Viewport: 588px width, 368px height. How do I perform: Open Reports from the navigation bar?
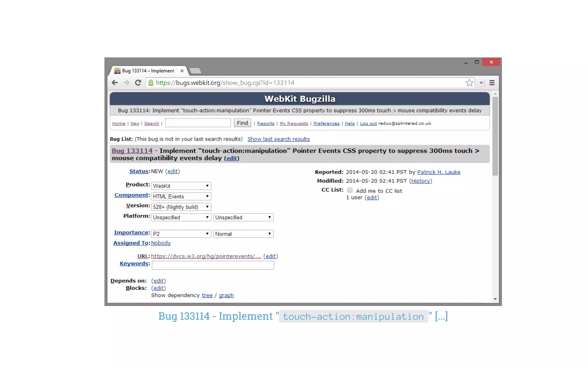(266, 123)
